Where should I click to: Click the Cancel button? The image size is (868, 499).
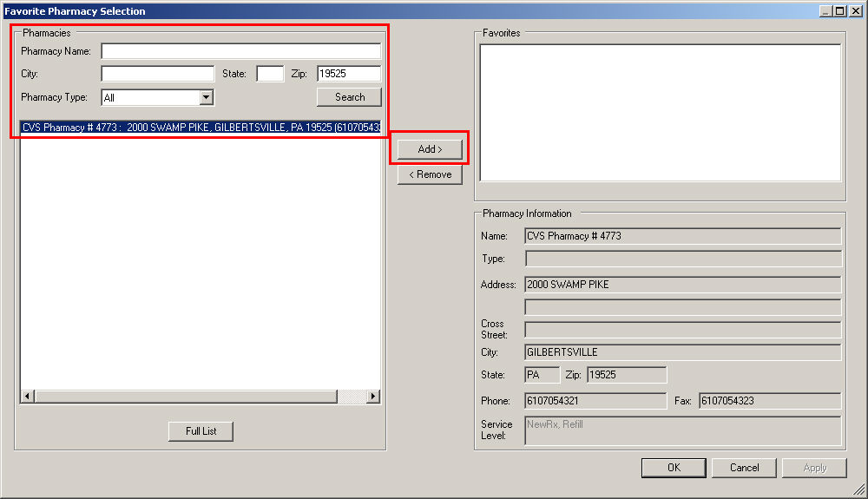coord(744,468)
